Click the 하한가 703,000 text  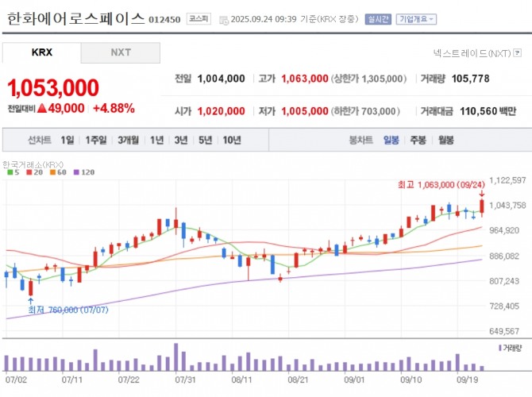tap(365, 111)
